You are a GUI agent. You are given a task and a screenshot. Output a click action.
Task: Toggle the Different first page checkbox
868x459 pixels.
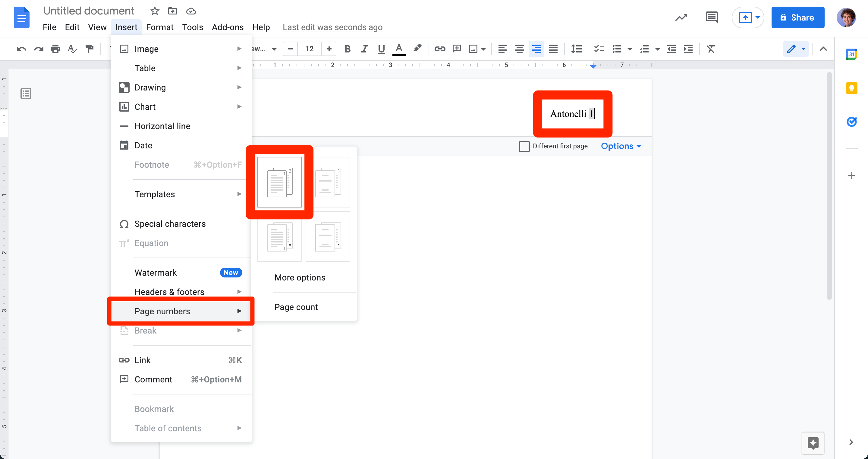(x=524, y=145)
